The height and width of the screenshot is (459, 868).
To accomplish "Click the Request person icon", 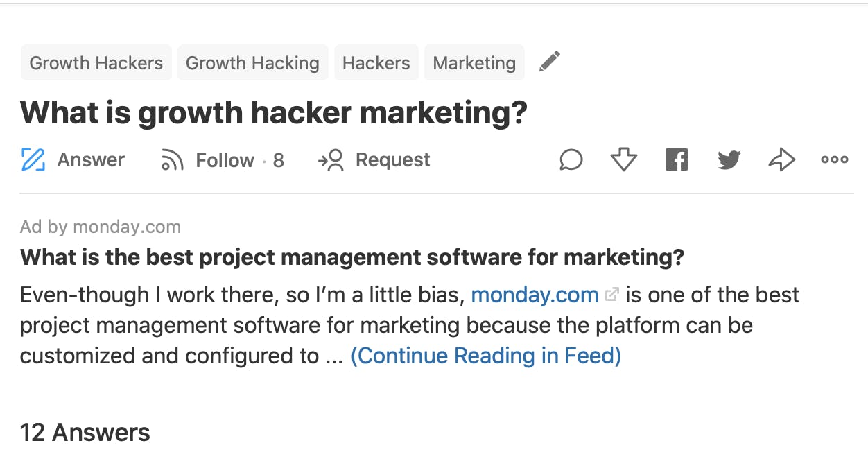I will click(331, 160).
